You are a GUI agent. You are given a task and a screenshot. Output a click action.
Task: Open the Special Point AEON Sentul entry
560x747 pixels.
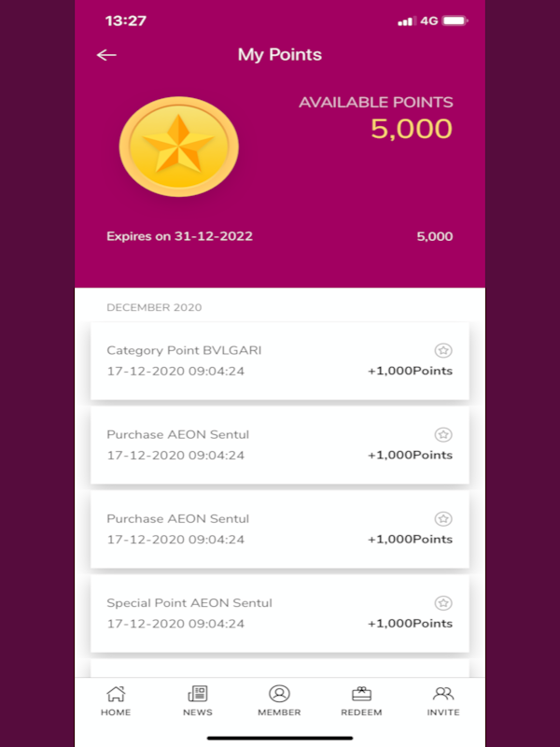280,613
